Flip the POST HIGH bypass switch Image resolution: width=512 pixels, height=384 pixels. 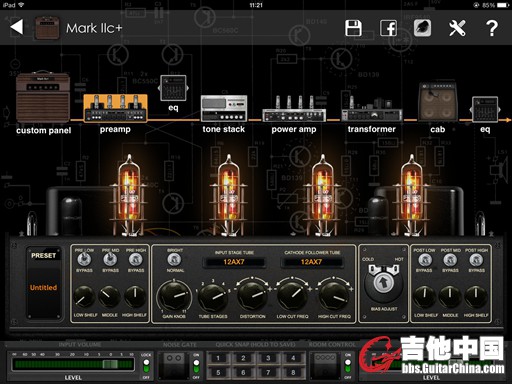(x=476, y=260)
